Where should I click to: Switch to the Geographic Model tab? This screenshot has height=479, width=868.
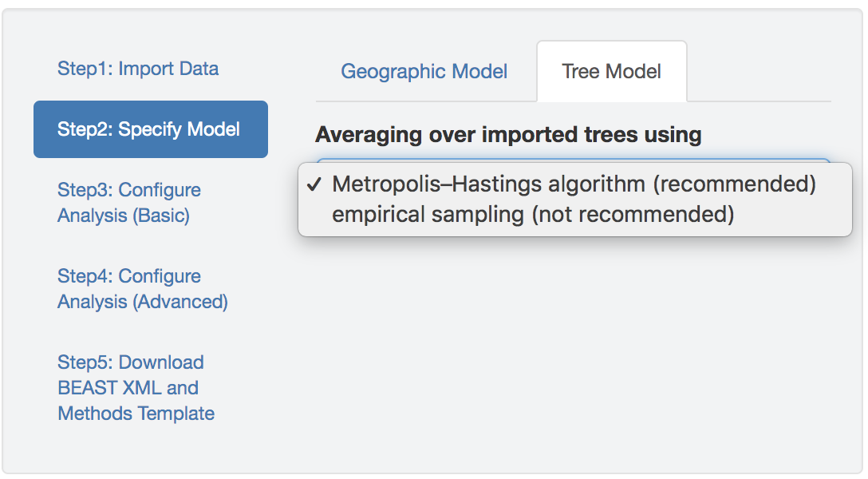point(424,72)
